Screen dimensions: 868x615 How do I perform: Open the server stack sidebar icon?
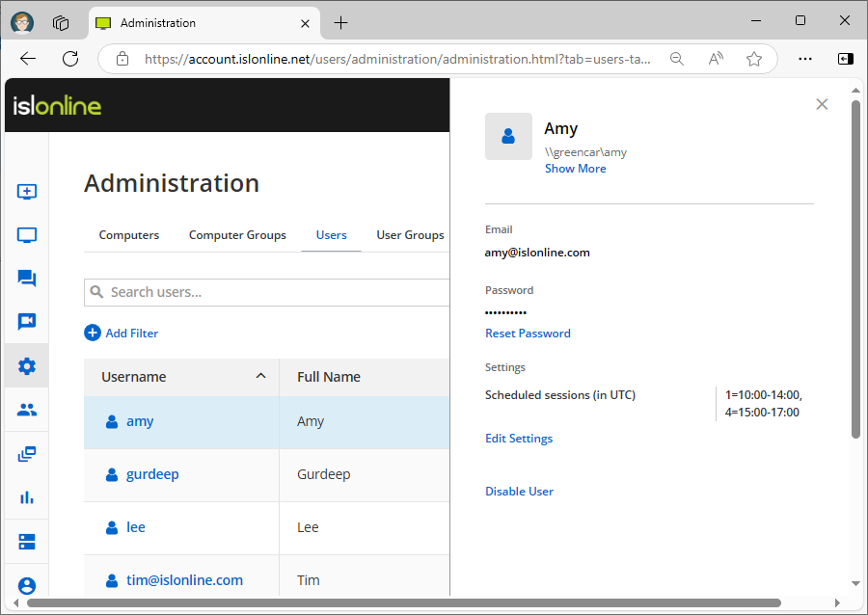click(x=27, y=542)
